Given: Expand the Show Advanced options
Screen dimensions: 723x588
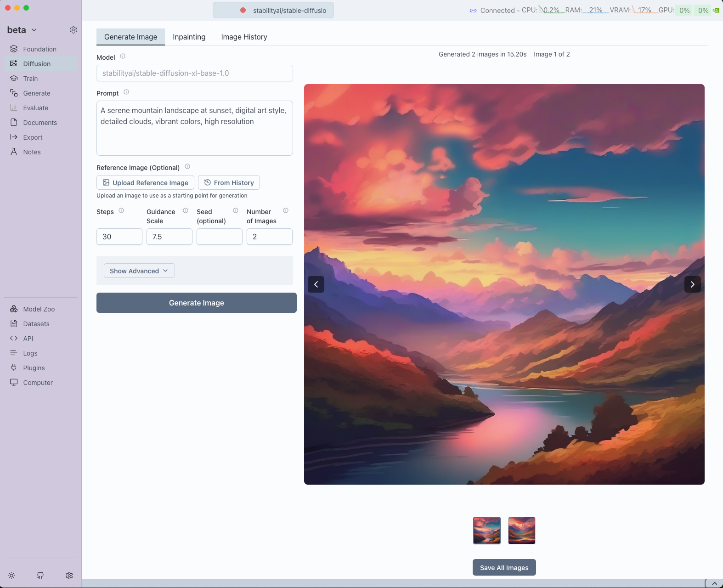Looking at the screenshot, I should click(x=139, y=271).
